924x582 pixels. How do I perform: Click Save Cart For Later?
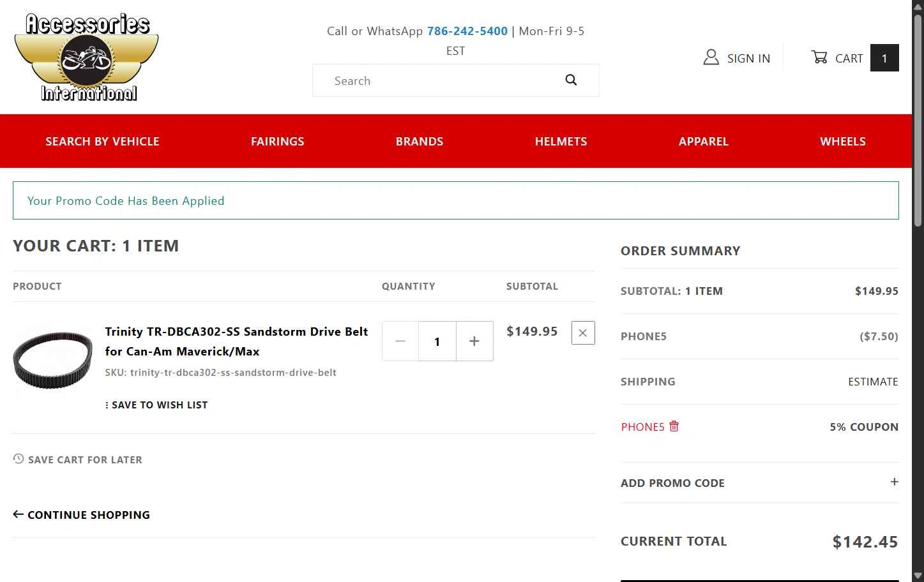point(78,459)
